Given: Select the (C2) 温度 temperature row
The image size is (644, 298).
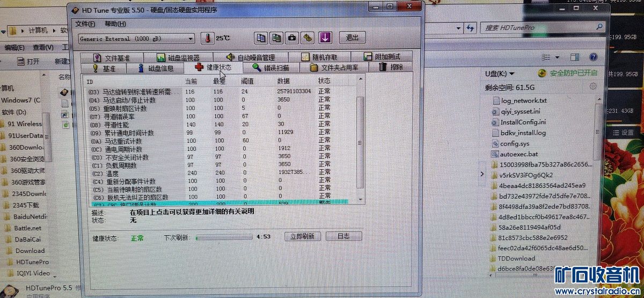Looking at the screenshot, I should pyautogui.click(x=218, y=173).
